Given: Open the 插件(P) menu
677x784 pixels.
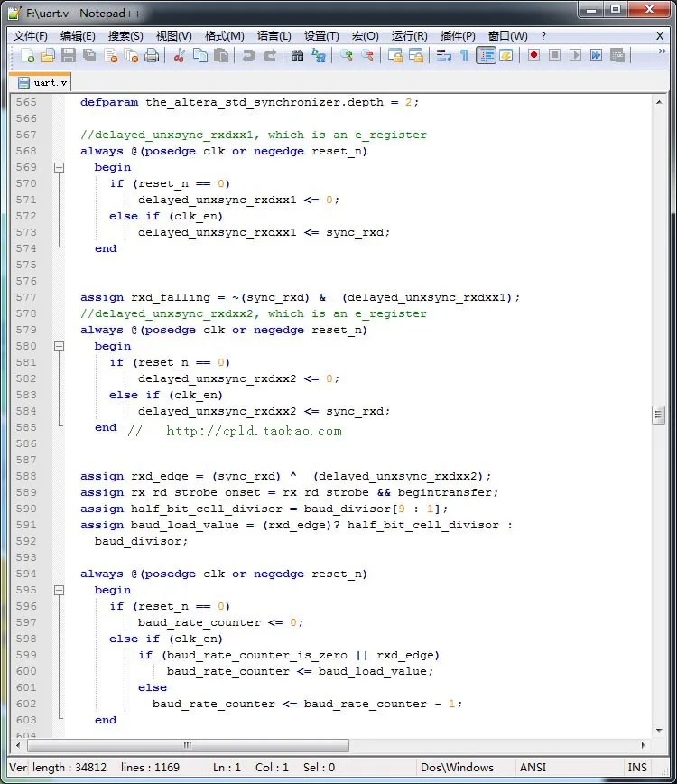Looking at the screenshot, I should point(457,36).
